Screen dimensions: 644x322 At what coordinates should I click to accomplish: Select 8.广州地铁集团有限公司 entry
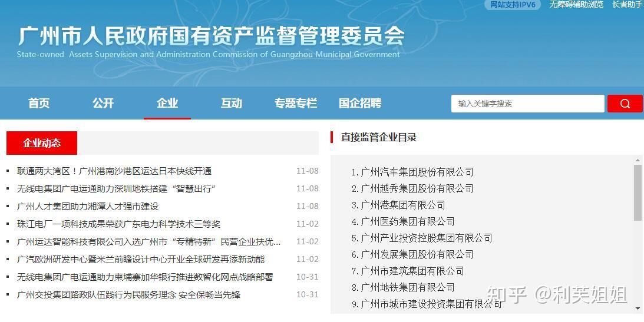coord(403,287)
